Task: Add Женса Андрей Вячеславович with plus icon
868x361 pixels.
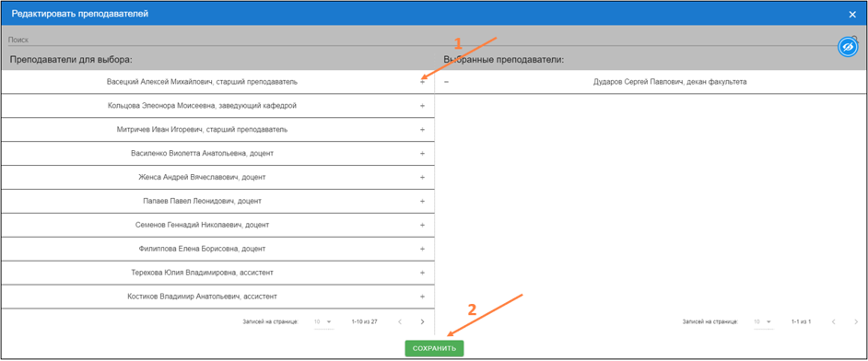Action: pyautogui.click(x=422, y=178)
